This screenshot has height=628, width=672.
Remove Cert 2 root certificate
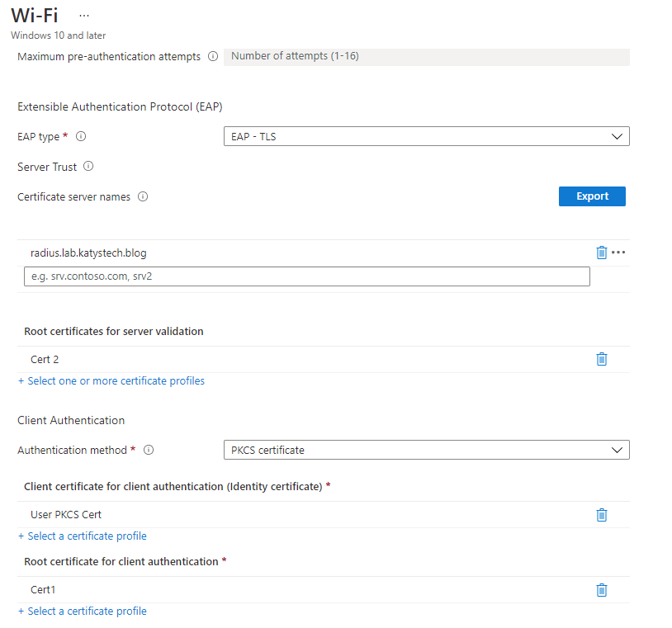pos(601,359)
